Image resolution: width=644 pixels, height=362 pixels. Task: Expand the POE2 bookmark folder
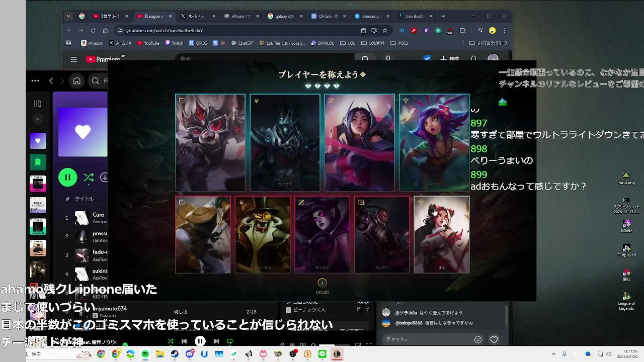point(399,43)
